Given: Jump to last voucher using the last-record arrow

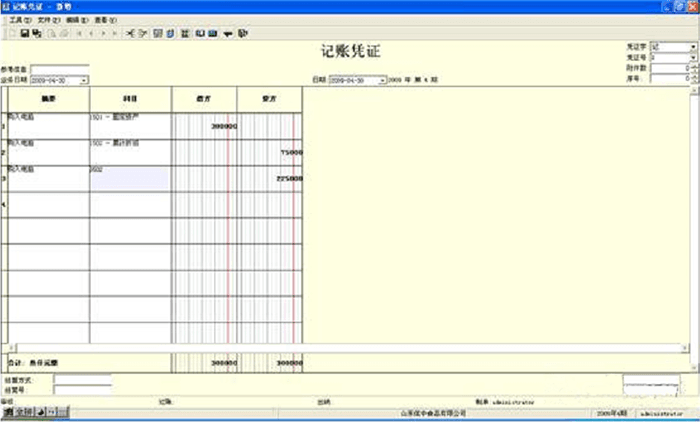Looking at the screenshot, I should point(115,33).
